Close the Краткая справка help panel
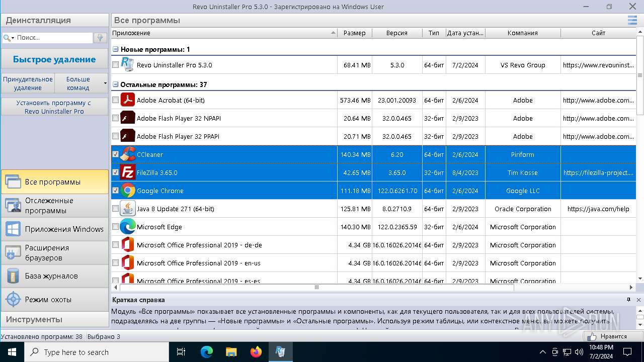644x362 pixels. [638, 300]
